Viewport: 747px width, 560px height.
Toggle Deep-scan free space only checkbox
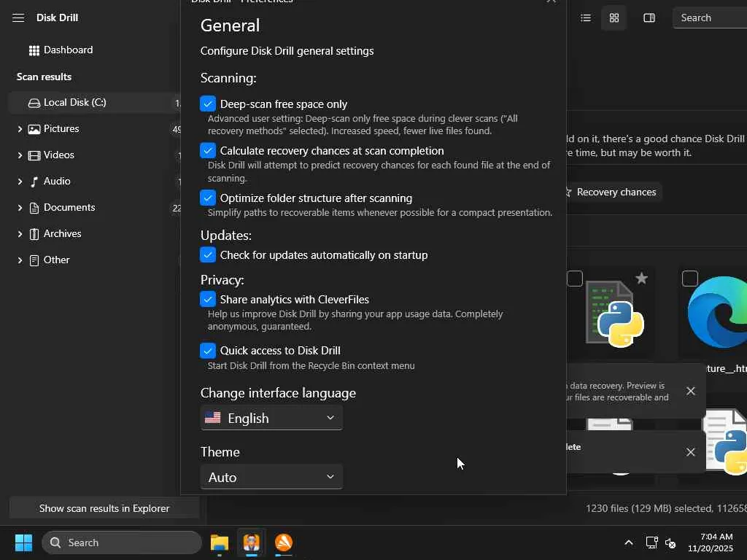click(208, 104)
